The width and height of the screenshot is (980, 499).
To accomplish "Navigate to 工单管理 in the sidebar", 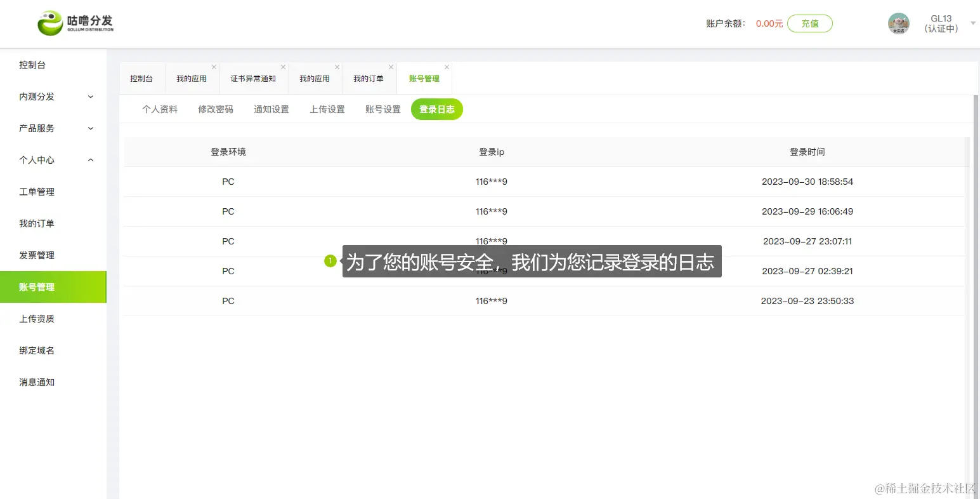I will (37, 191).
